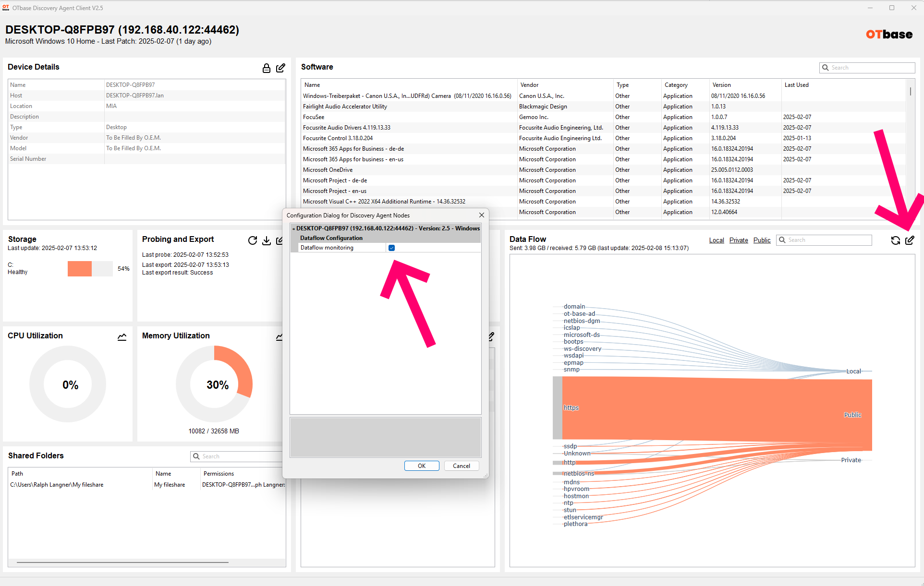Click the Blackmagic Design vendor cell
This screenshot has width=924, height=586.
pyautogui.click(x=543, y=107)
